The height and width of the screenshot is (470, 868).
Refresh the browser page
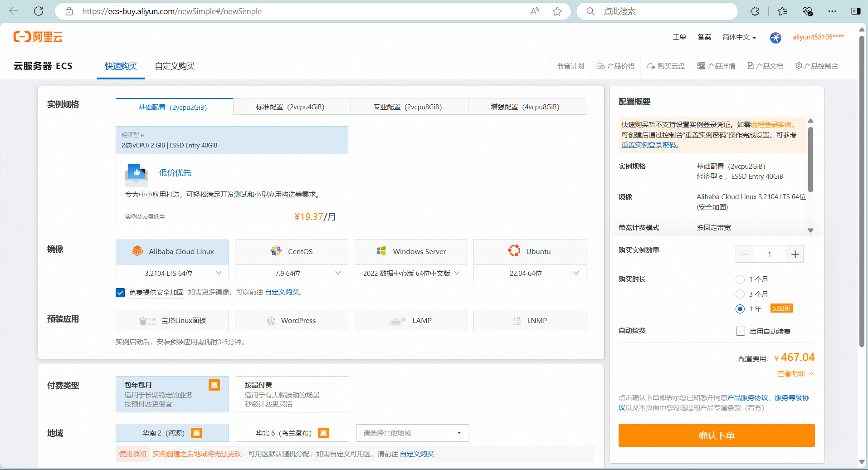(x=39, y=11)
